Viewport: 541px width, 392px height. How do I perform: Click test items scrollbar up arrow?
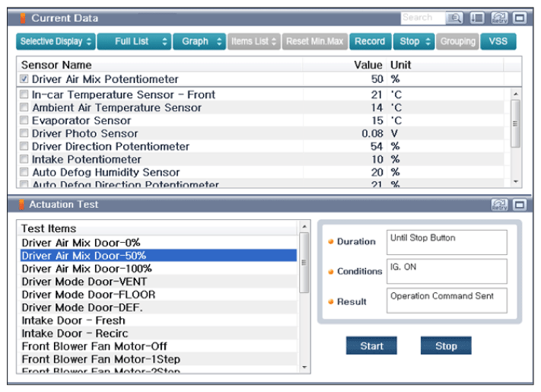coord(304,226)
